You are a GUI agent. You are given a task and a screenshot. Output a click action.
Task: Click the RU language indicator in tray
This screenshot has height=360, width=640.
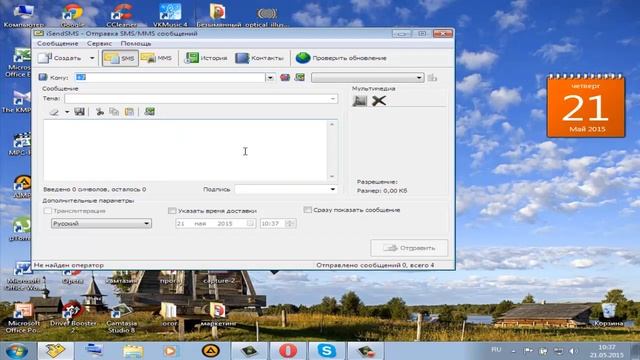tap(496, 350)
